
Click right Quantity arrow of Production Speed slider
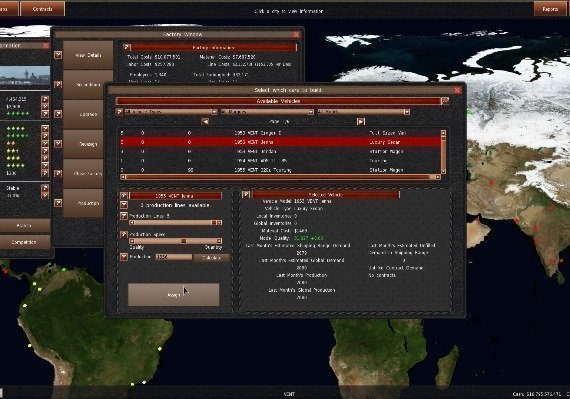tap(219, 241)
